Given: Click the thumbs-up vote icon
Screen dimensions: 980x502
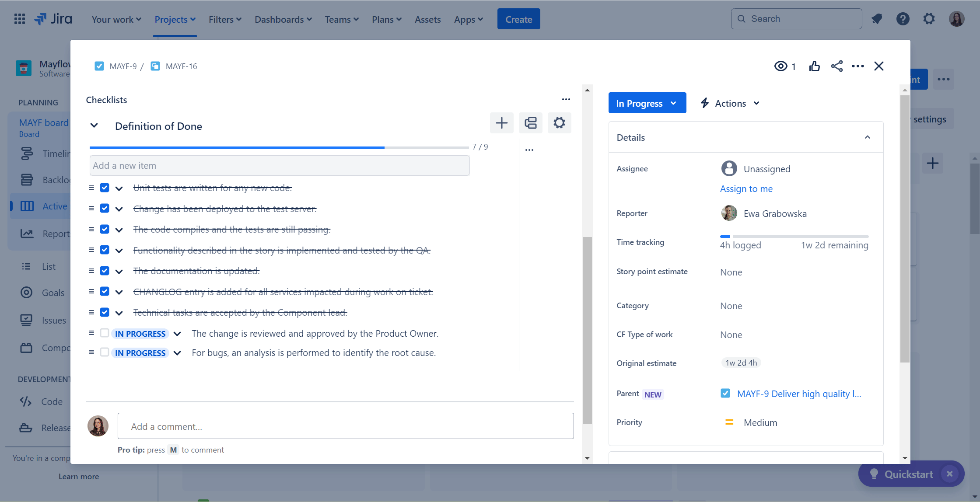Looking at the screenshot, I should coord(814,66).
